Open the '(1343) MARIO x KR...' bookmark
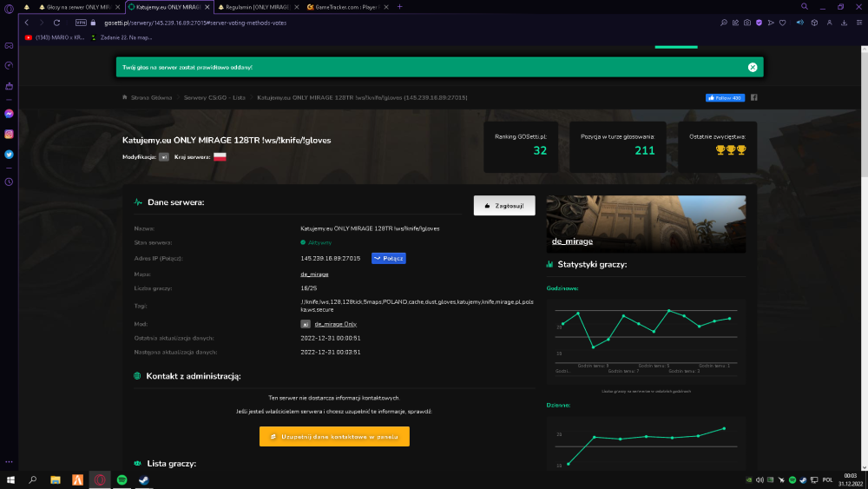The image size is (868, 489). pos(55,37)
